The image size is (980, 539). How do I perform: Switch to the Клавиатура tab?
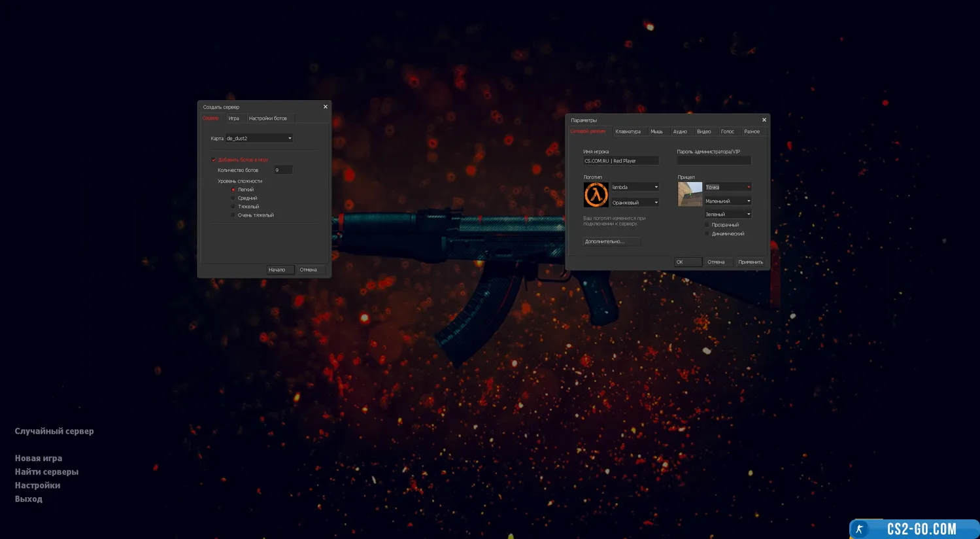[628, 131]
